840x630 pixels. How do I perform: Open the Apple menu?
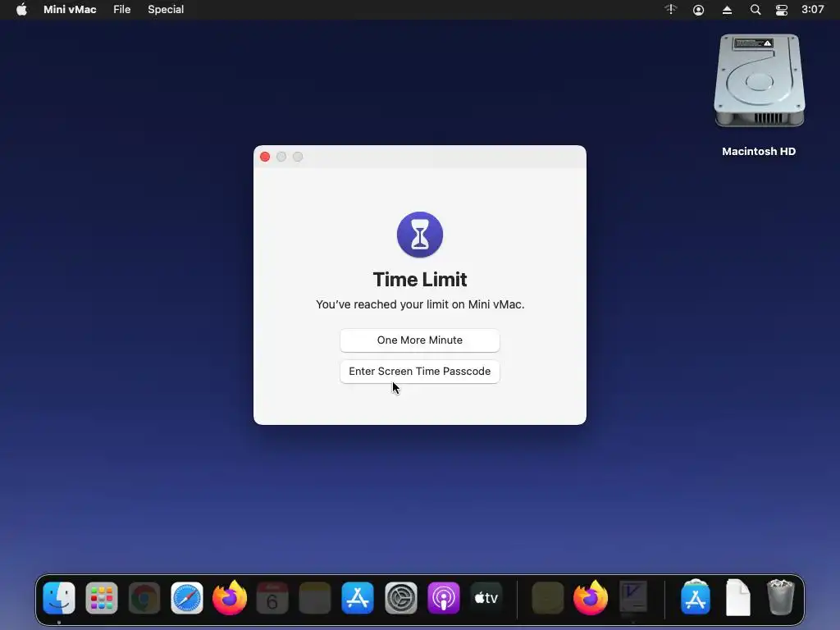pyautogui.click(x=21, y=10)
